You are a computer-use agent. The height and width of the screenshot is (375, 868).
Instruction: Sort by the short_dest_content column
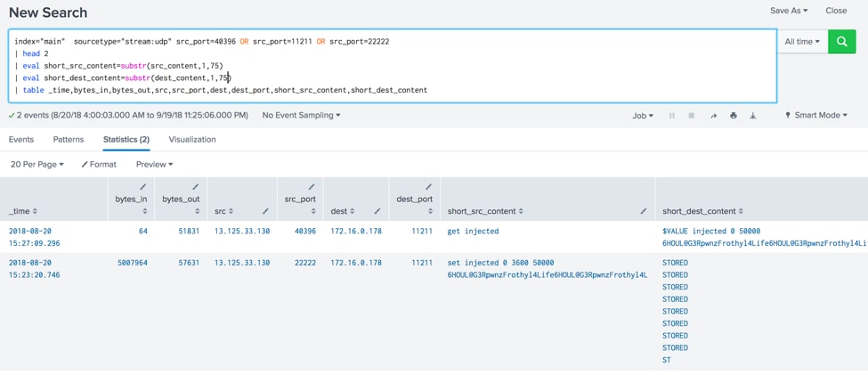[x=702, y=212]
